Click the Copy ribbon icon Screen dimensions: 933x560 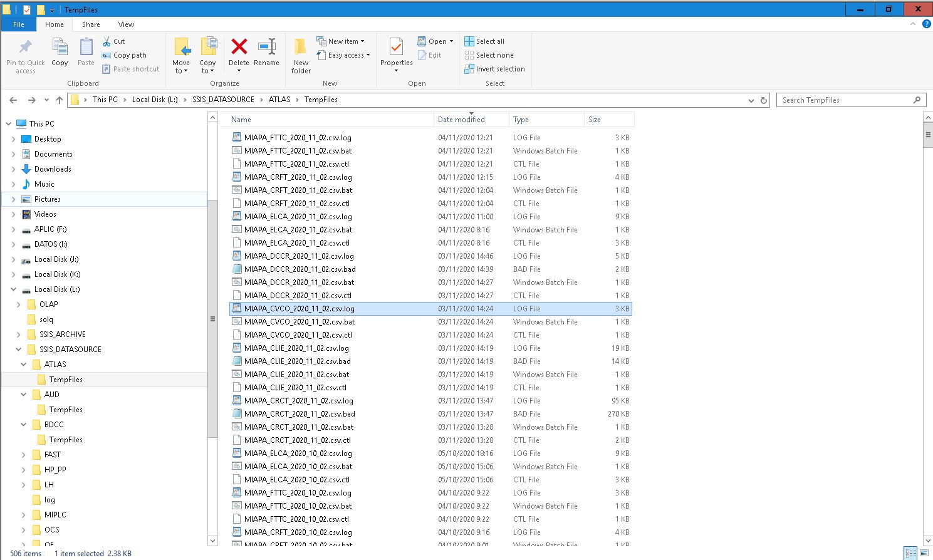[x=60, y=48]
